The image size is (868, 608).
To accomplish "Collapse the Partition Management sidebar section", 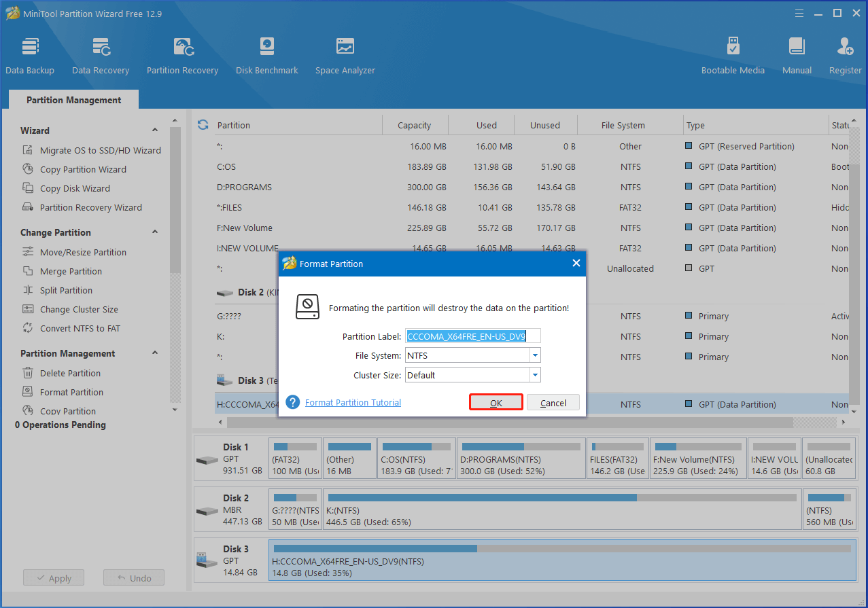I will [x=155, y=353].
